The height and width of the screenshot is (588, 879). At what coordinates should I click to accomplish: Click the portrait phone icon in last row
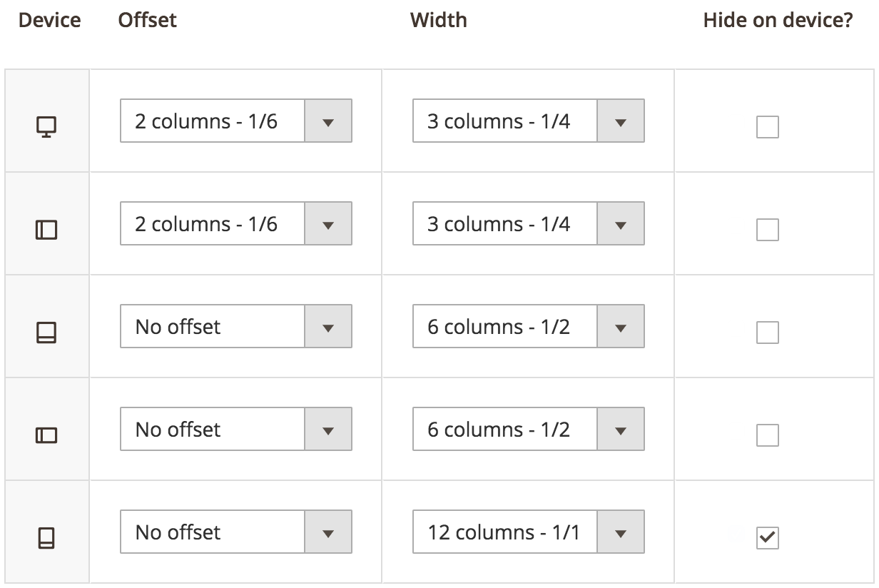46,538
